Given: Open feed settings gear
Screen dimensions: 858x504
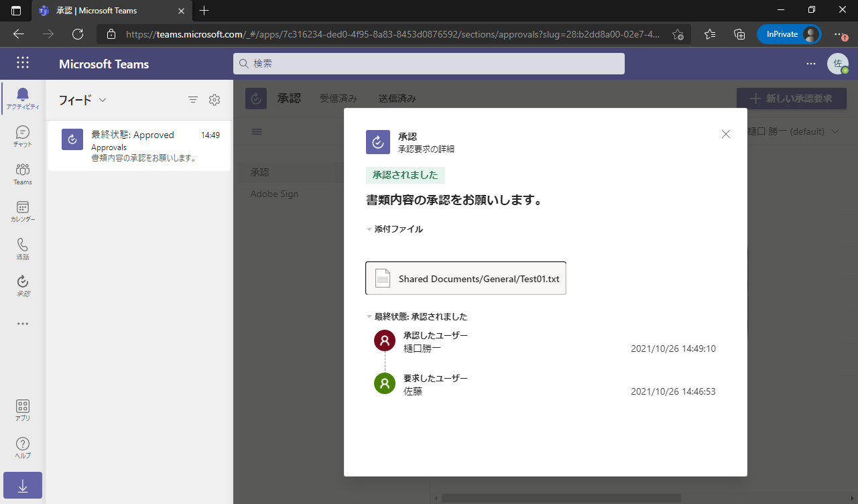Looking at the screenshot, I should tap(214, 100).
